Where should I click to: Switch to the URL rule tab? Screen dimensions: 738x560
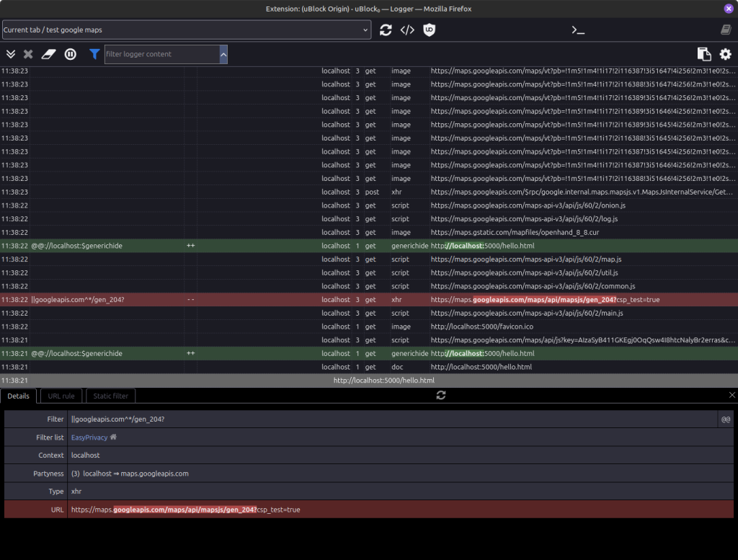tap(61, 396)
